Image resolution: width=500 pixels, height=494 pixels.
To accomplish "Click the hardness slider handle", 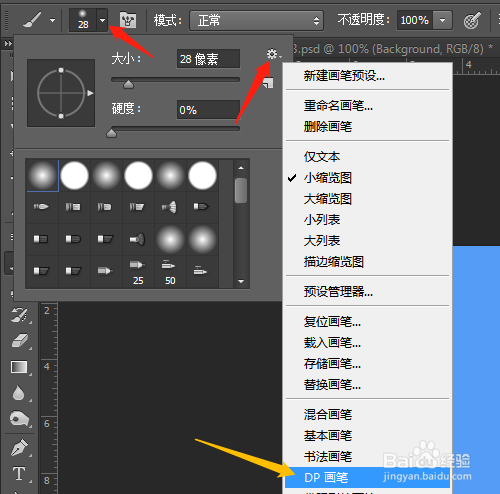I will 111,133.
